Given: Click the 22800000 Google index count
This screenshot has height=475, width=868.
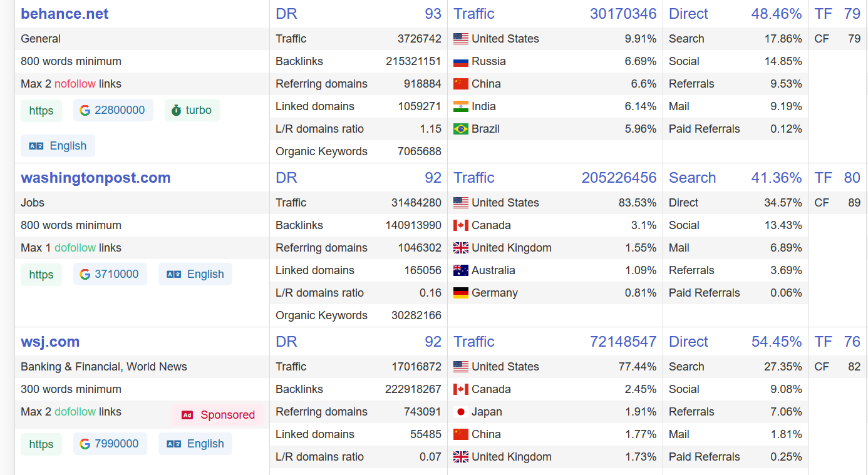Looking at the screenshot, I should [120, 110].
